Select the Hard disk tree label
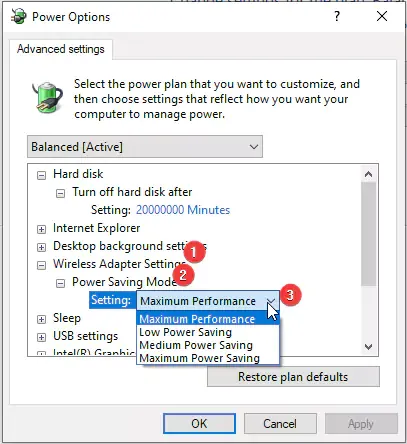407x444 pixels. click(78, 174)
